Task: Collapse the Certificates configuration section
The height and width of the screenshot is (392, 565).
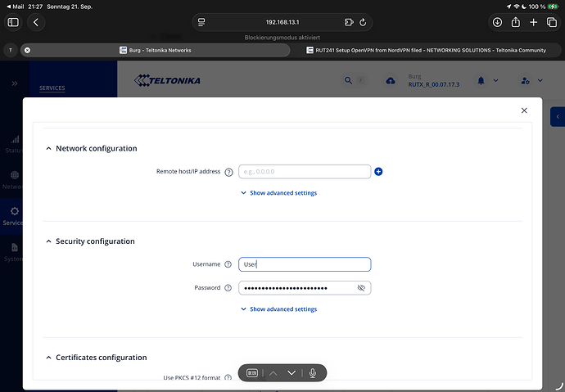Action: [48, 358]
